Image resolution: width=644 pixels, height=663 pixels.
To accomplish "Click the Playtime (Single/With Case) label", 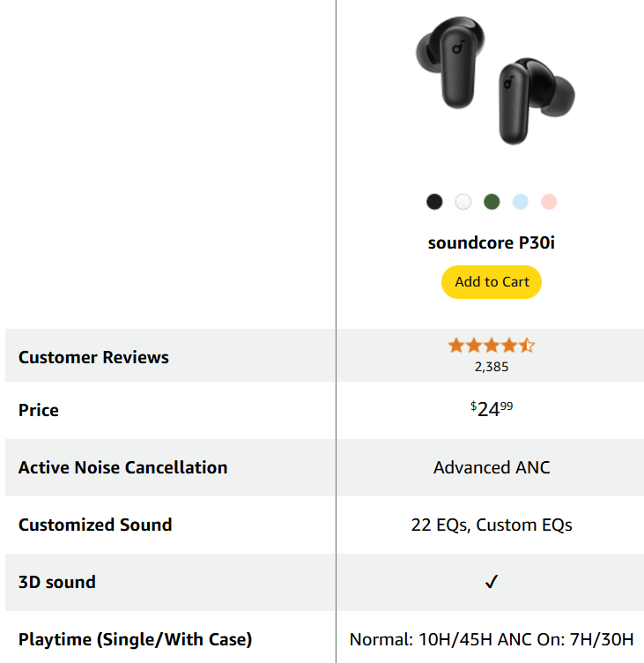I will [135, 639].
